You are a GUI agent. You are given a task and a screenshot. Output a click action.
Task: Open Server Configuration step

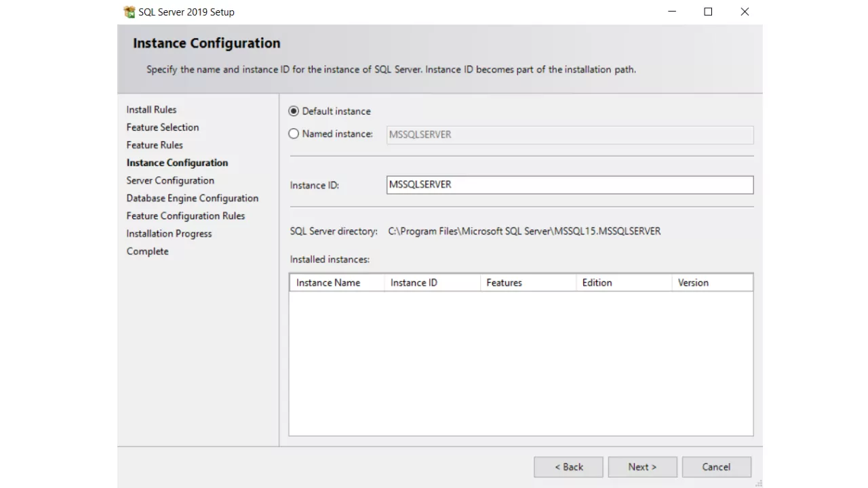tap(170, 180)
